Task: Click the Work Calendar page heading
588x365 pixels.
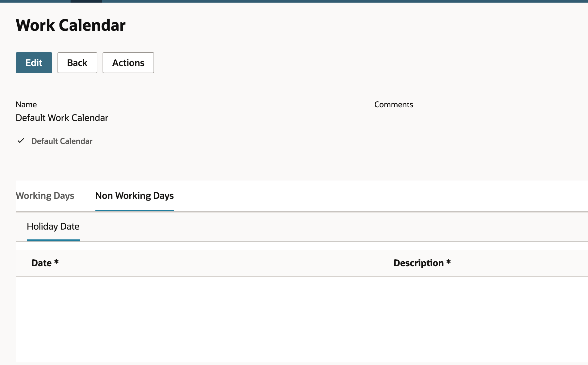Action: 71,25
